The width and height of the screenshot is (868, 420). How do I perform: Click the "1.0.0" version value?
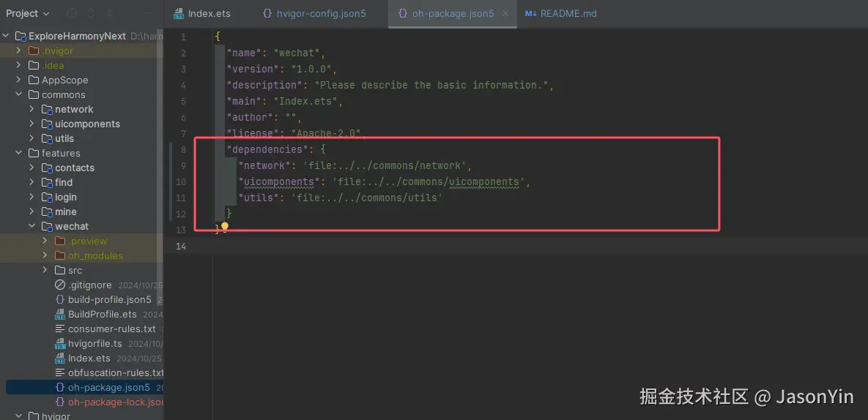[x=311, y=69]
